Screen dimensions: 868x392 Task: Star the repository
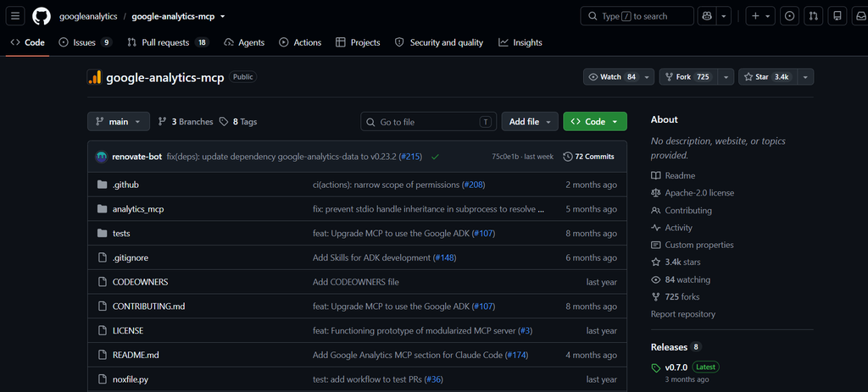768,77
